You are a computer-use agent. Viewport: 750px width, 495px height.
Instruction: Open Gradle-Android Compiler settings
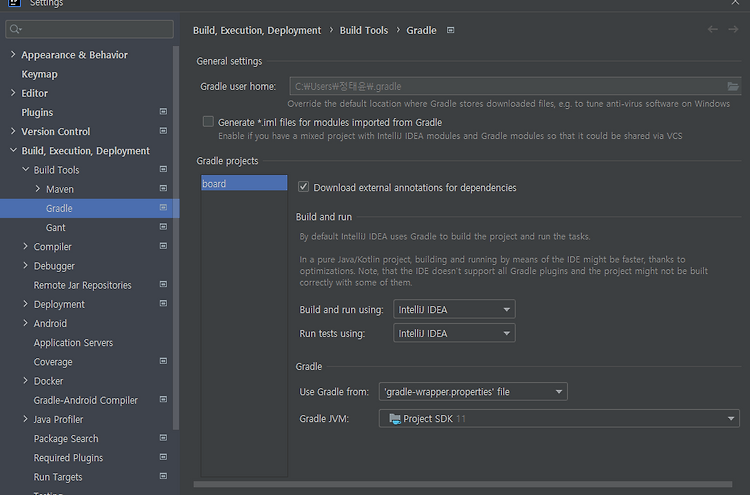tap(85, 400)
